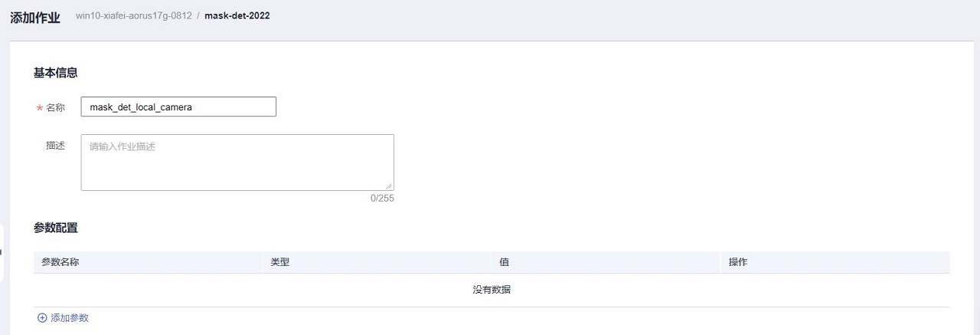Click the 0/255 character counter
Image resolution: width=980 pixels, height=335 pixels.
382,199
